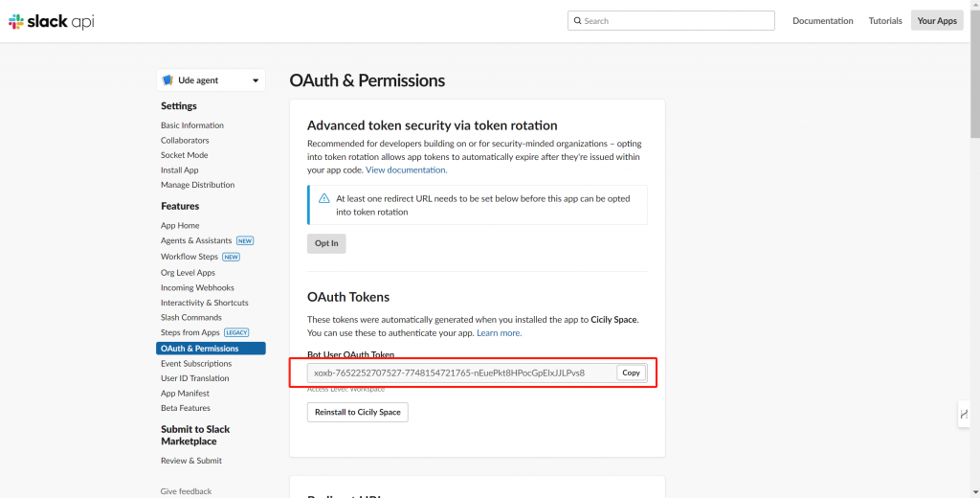Open the Install App page

[179, 170]
